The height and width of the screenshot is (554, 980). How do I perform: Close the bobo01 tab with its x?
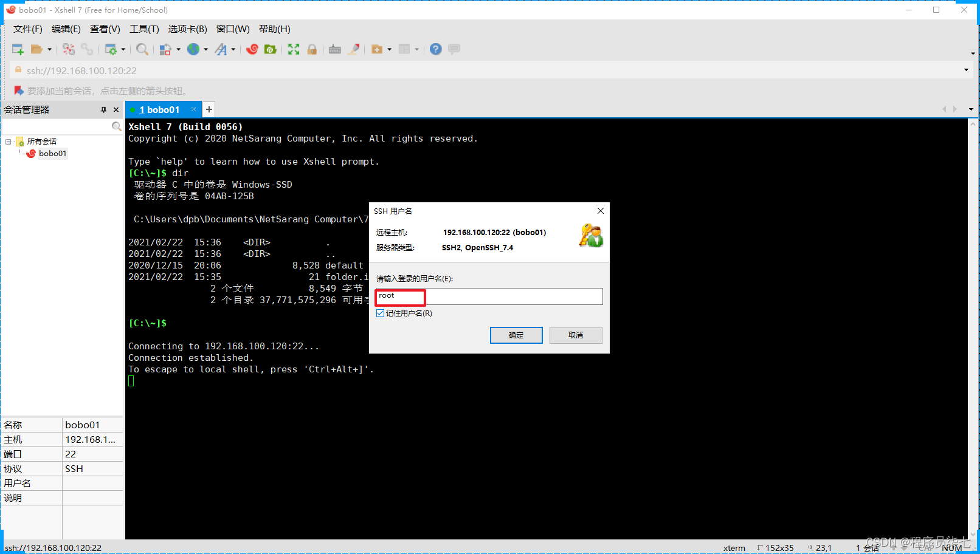[193, 109]
